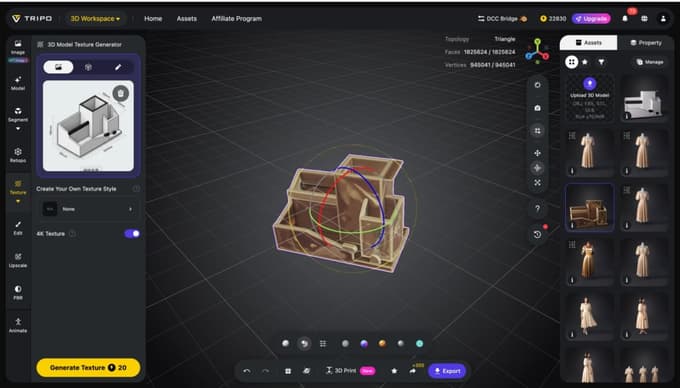Image resolution: width=680 pixels, height=388 pixels.
Task: Show favorites with star filter in Assets
Action: click(585, 62)
